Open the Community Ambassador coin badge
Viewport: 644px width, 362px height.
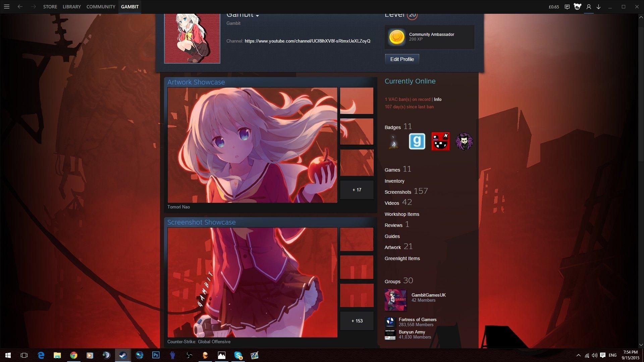click(396, 37)
